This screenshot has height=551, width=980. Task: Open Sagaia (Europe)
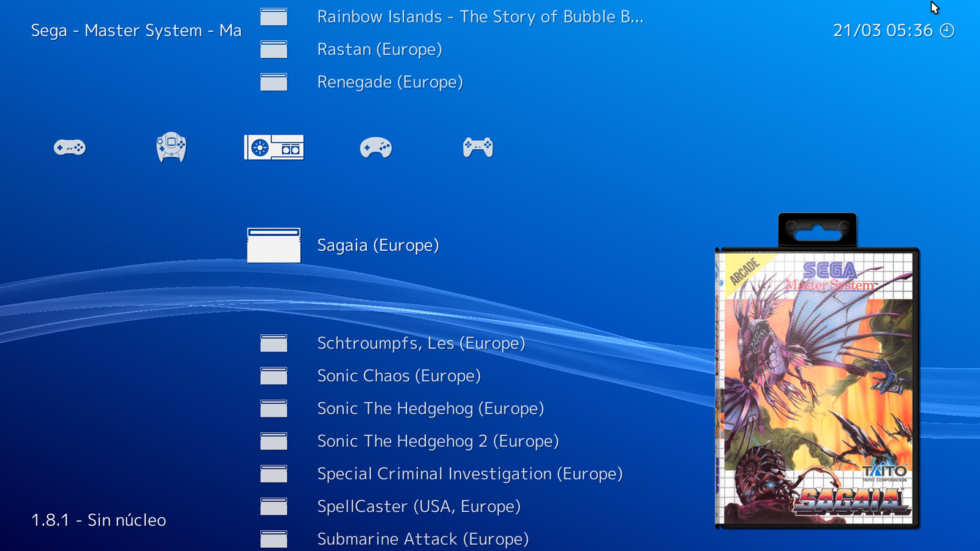click(378, 245)
